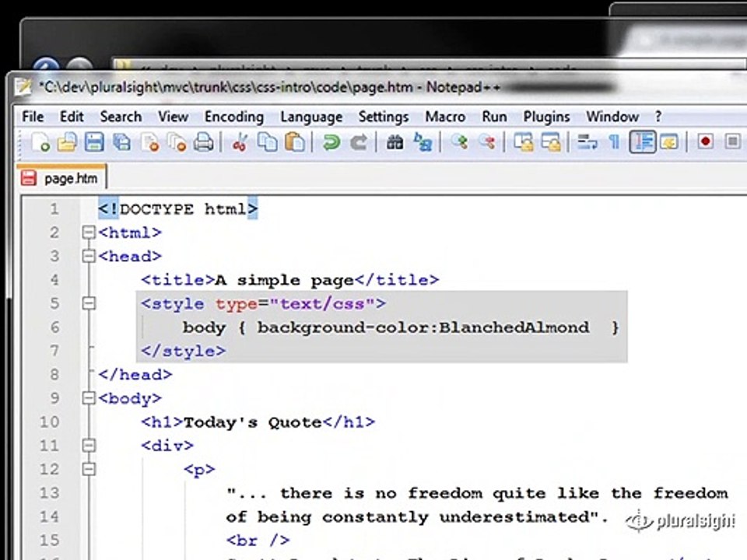The image size is (747, 560).
Task: Open the Language menu
Action: click(x=311, y=117)
